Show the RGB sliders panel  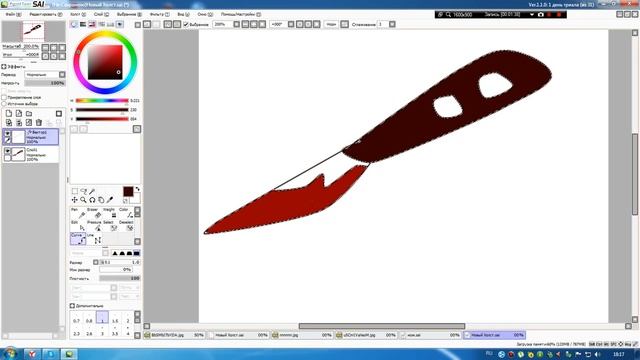(83, 24)
